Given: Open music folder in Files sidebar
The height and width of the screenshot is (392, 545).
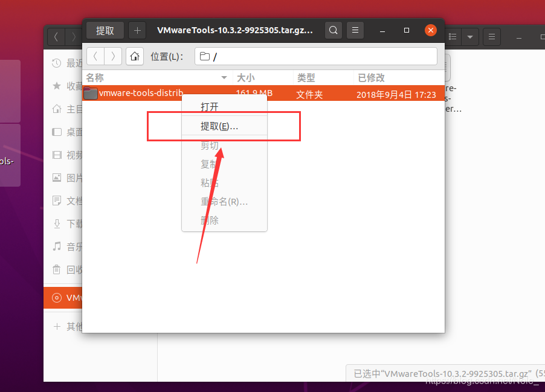Looking at the screenshot, I should (x=63, y=247).
